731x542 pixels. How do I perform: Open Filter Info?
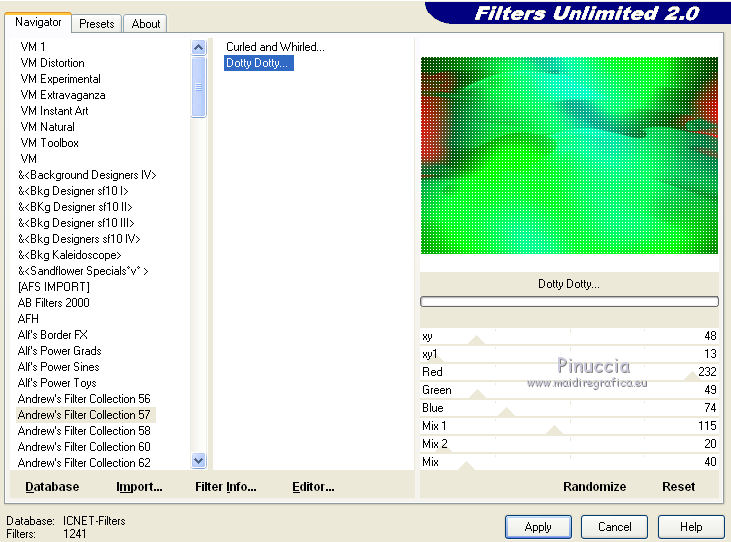coord(226,487)
